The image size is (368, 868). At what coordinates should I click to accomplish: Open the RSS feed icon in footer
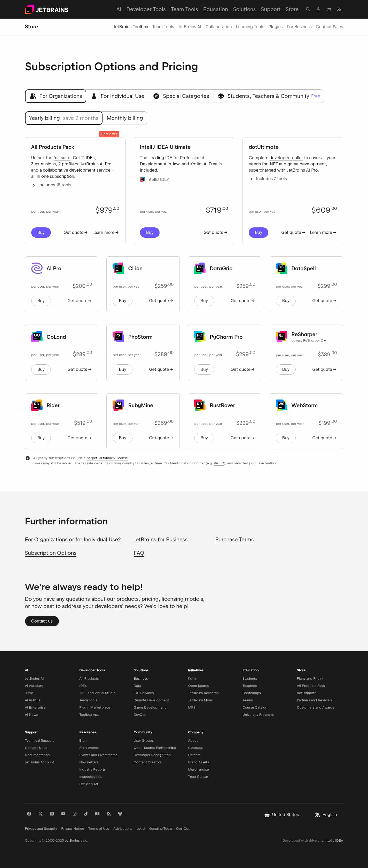(x=108, y=814)
